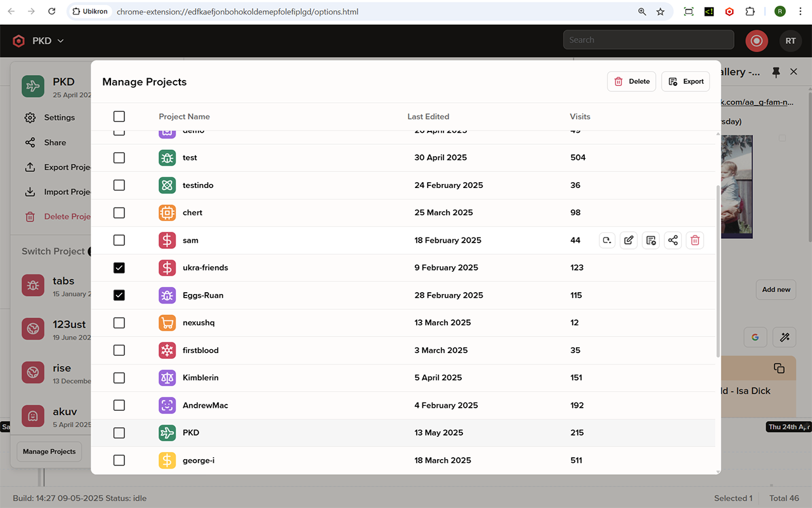Share the sam project using its share icon
The width and height of the screenshot is (812, 508).
(x=672, y=240)
